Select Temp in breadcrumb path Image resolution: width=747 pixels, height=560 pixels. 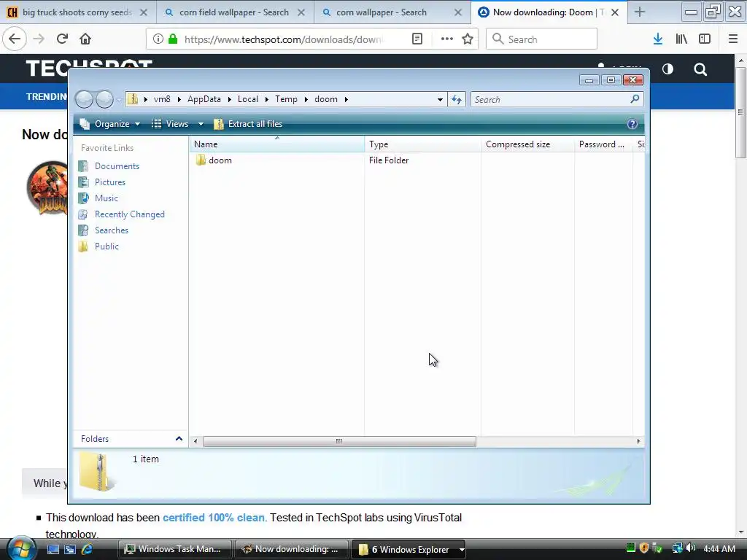coord(286,99)
